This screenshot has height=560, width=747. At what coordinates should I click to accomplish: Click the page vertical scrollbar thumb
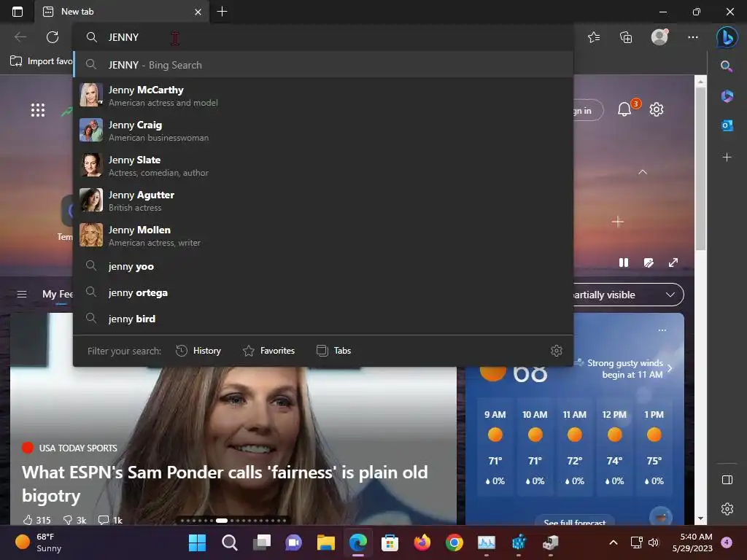(700, 169)
